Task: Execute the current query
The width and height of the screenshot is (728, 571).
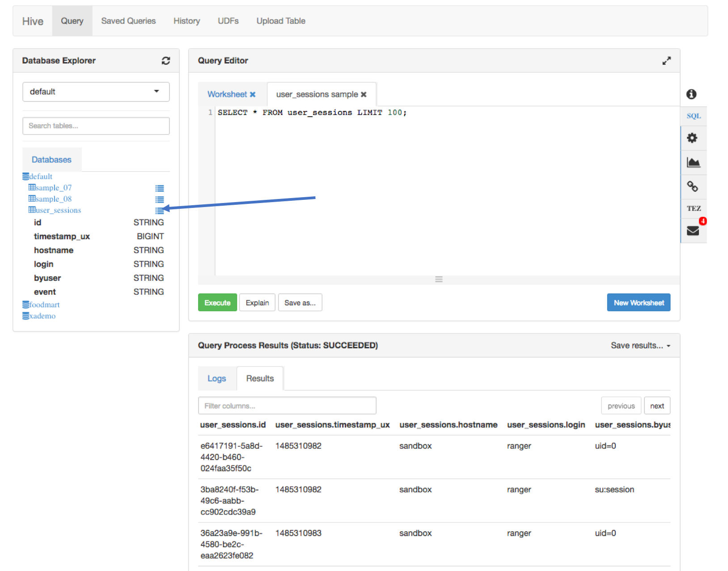Action: (x=217, y=302)
